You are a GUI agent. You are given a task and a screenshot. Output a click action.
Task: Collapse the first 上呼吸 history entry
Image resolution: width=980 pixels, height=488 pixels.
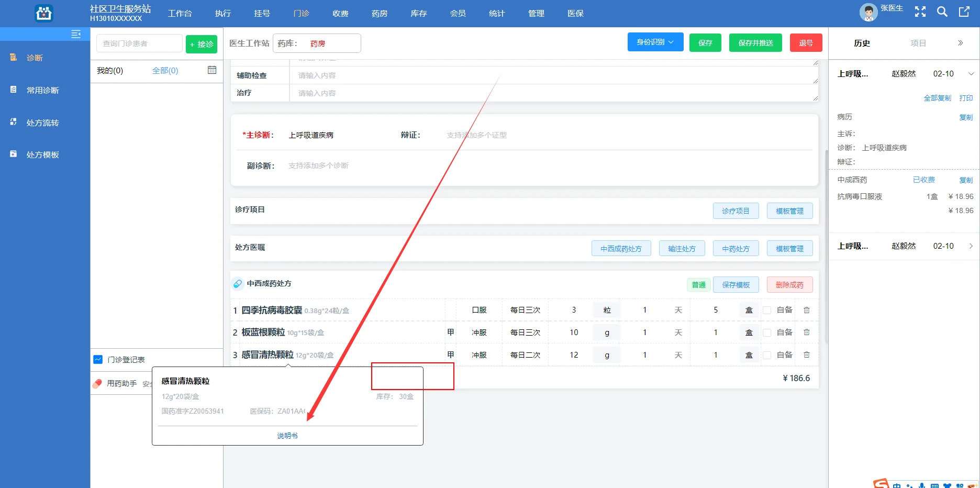[971, 73]
